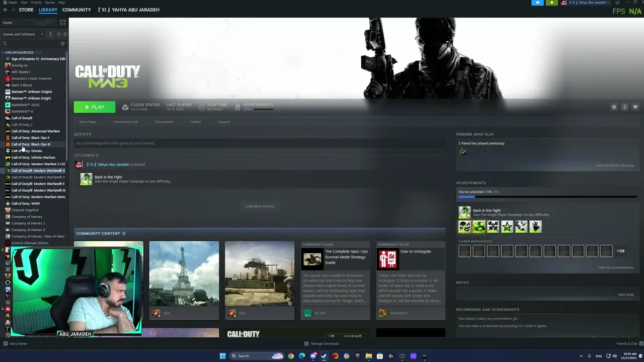Click sort ascending arrow in sidebar
The image size is (644, 362).
(x=50, y=34)
